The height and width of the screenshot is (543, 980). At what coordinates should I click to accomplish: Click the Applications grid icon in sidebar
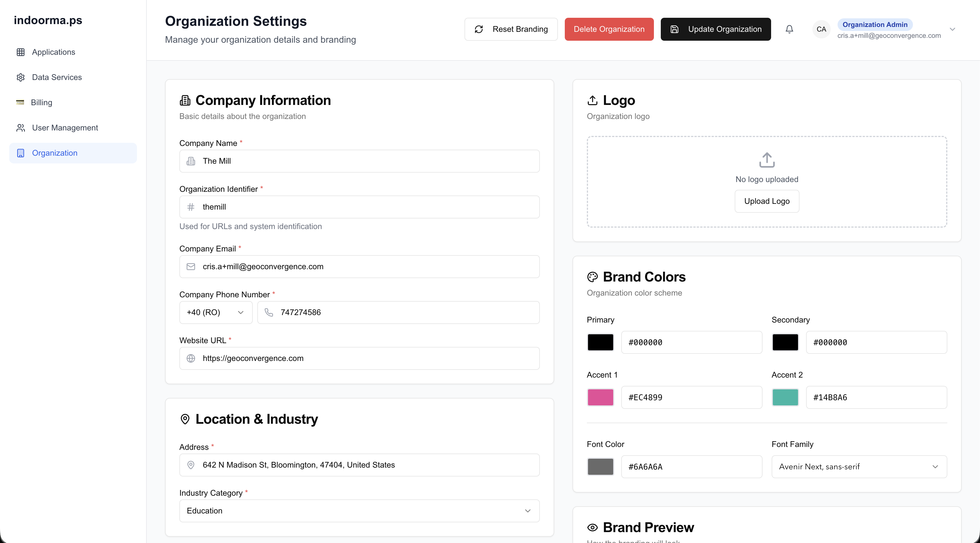[21, 52]
